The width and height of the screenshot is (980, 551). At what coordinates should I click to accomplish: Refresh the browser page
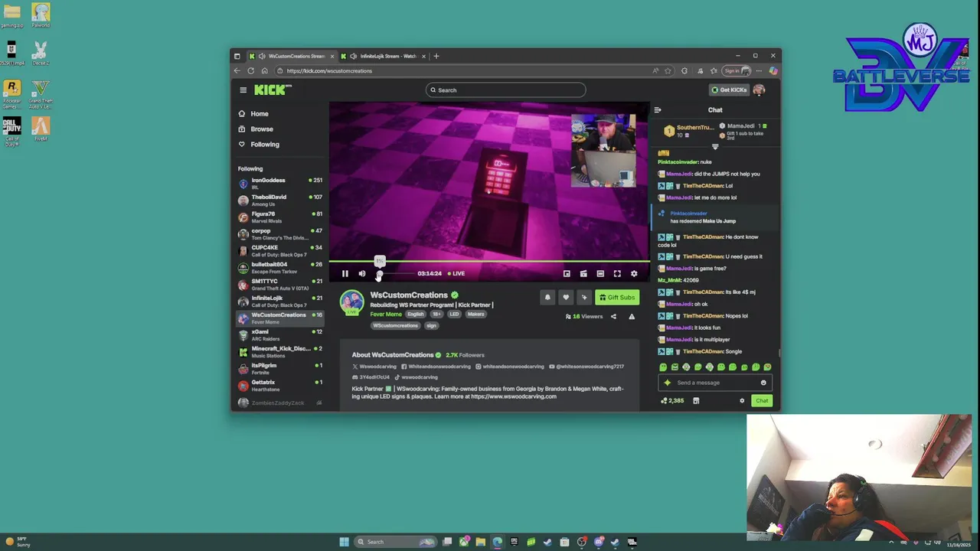point(251,71)
